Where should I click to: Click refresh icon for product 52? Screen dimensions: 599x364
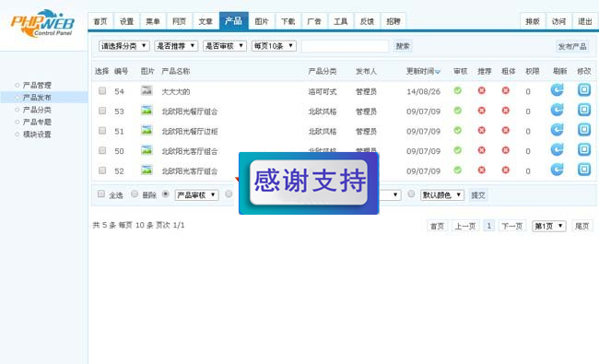tap(557, 170)
